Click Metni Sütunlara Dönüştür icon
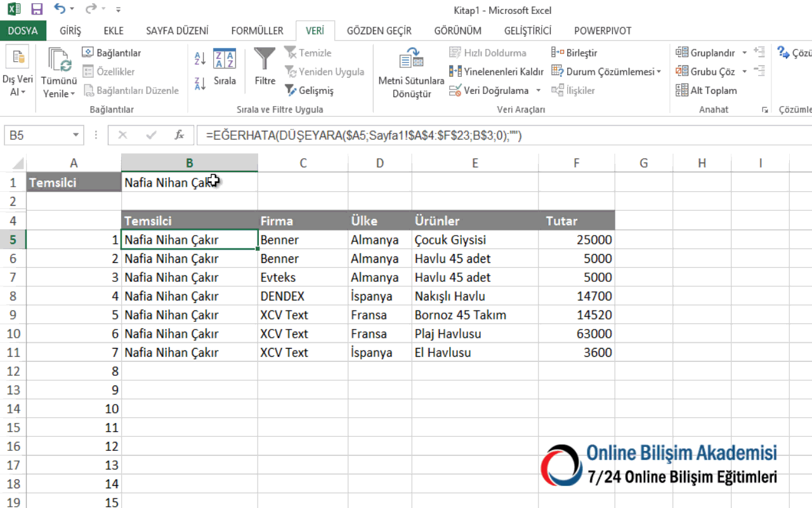Viewport: 812px width, 508px height. coord(411,60)
